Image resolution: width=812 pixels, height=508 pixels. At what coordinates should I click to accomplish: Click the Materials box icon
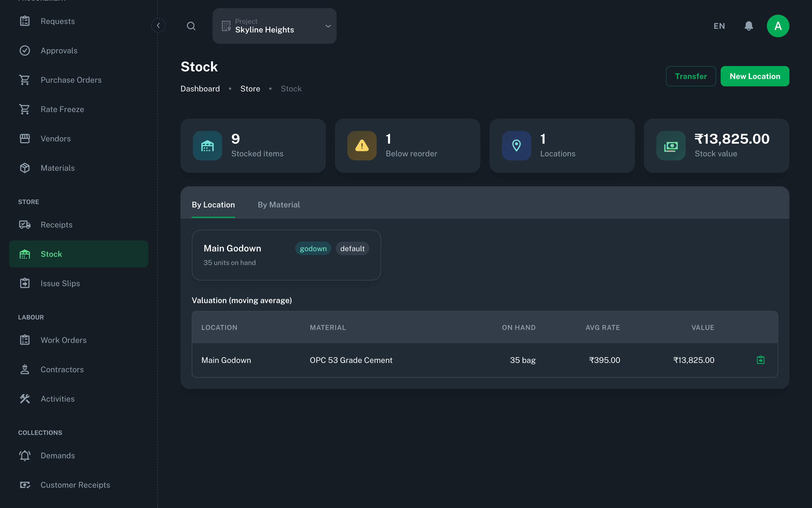(x=25, y=168)
